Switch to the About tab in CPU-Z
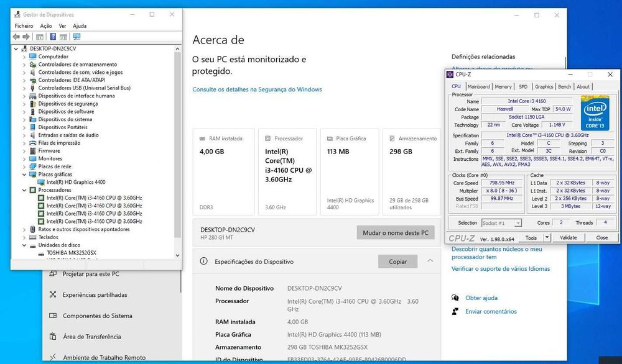 click(583, 86)
